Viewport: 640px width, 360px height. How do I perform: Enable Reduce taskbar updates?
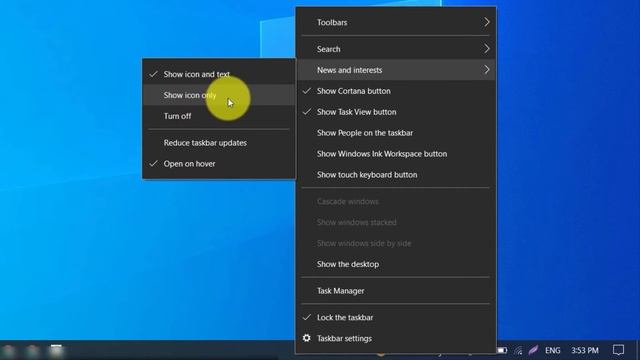coord(219,143)
